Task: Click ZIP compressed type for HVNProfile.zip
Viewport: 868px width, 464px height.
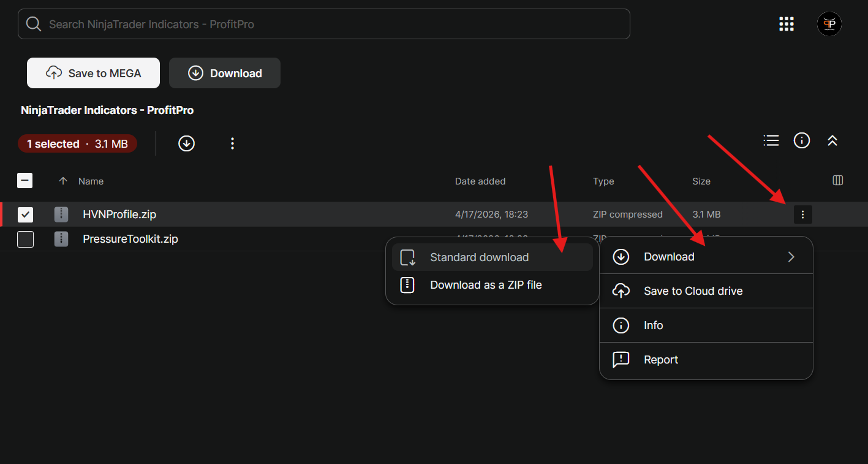Action: coord(628,215)
